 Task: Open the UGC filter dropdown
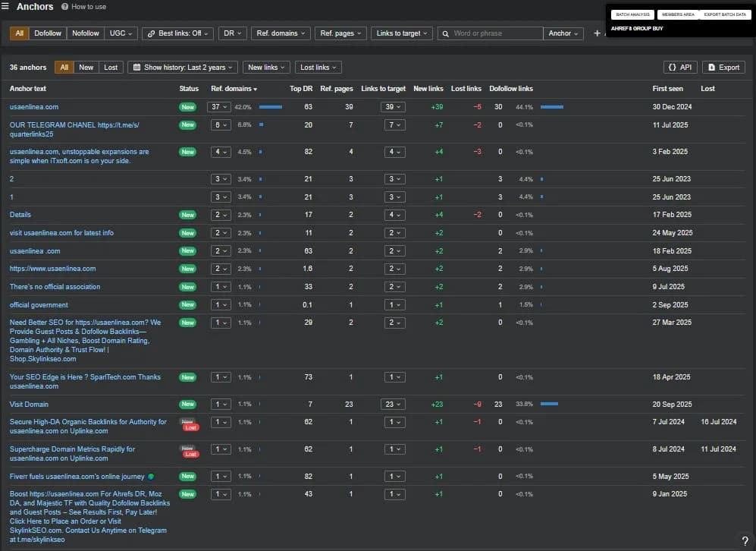[x=121, y=33]
